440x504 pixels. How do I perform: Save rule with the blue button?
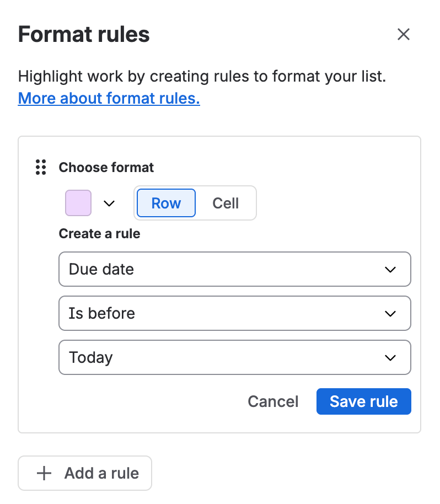pos(363,401)
